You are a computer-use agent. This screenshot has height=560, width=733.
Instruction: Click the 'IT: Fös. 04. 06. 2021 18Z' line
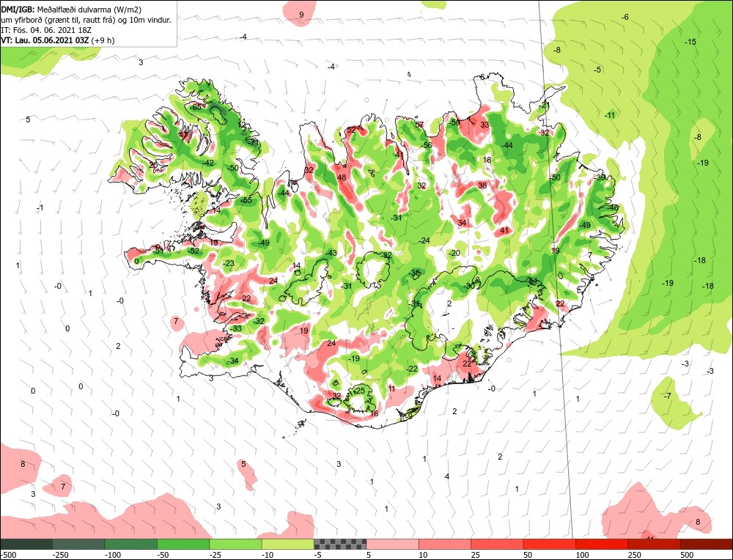pyautogui.click(x=46, y=30)
